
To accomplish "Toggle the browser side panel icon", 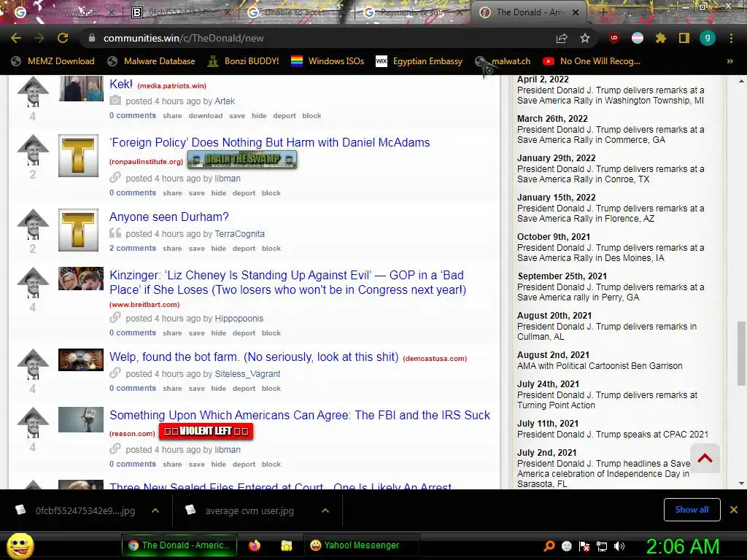I will pos(684,38).
